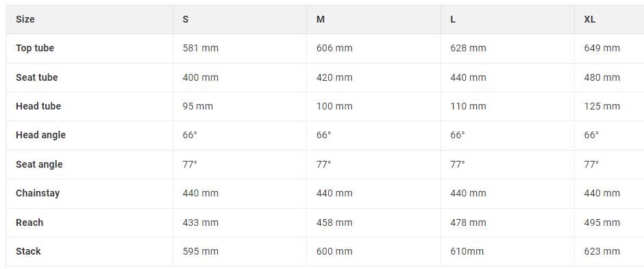Click the Size column header
The height and width of the screenshot is (269, 644).
(x=25, y=19)
